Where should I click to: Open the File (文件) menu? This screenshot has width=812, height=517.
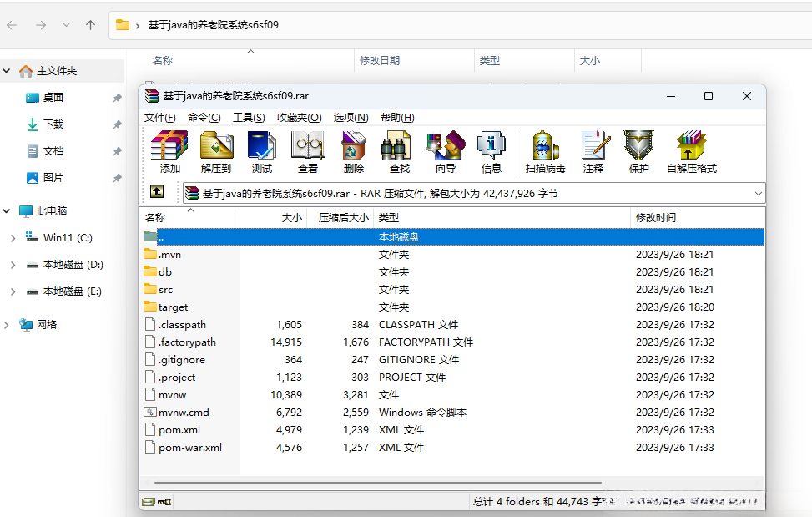coord(159,118)
